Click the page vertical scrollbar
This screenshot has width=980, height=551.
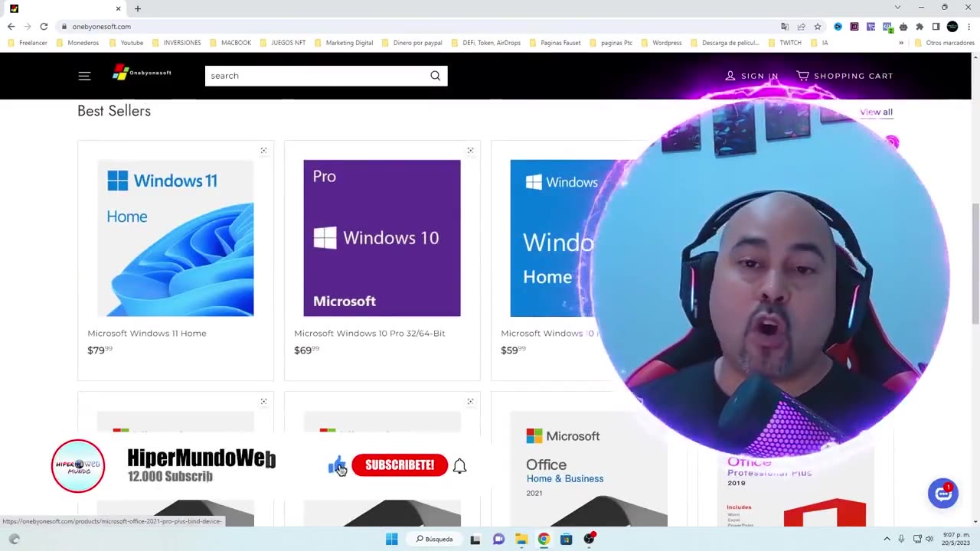click(x=975, y=264)
